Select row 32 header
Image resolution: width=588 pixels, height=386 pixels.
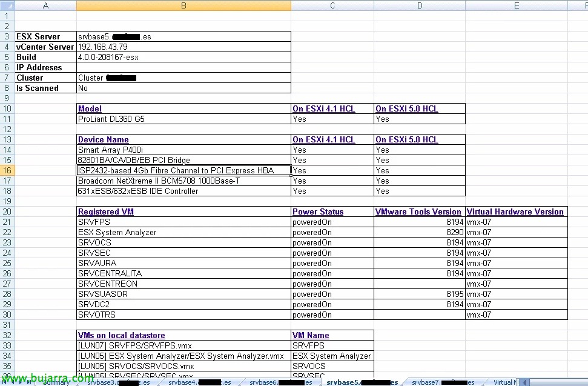pyautogui.click(x=7, y=335)
